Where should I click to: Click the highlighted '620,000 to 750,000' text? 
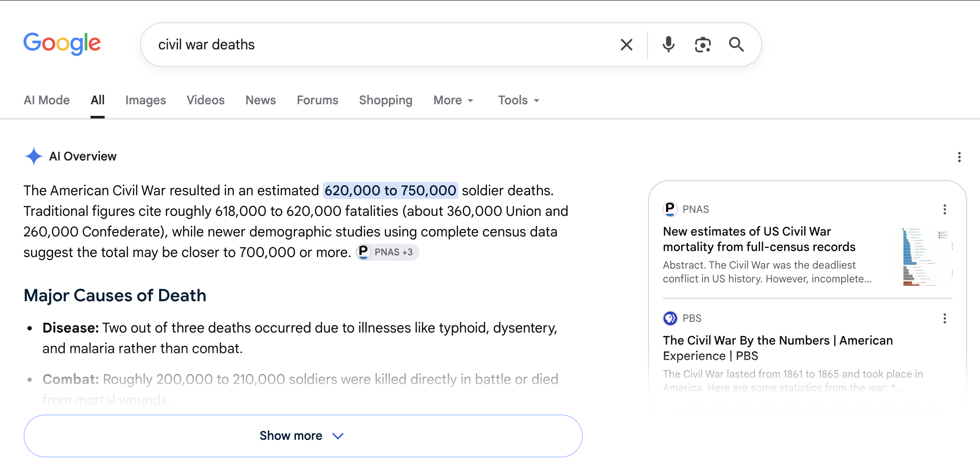[x=390, y=191]
